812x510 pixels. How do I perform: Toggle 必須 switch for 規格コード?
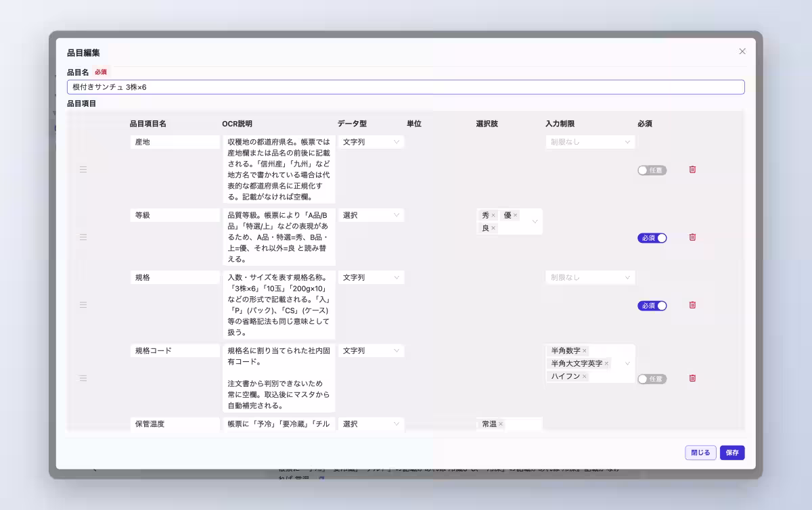click(x=652, y=379)
